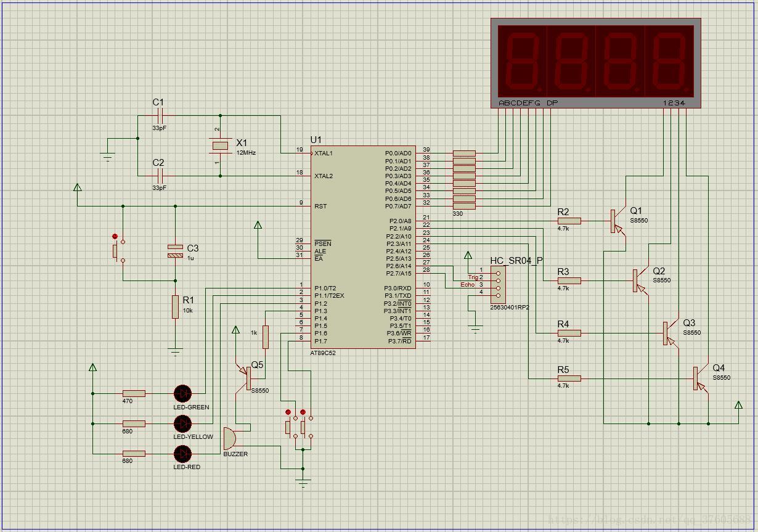The width and height of the screenshot is (758, 532).
Task: Click the AT89C52 part name text
Action: [323, 353]
